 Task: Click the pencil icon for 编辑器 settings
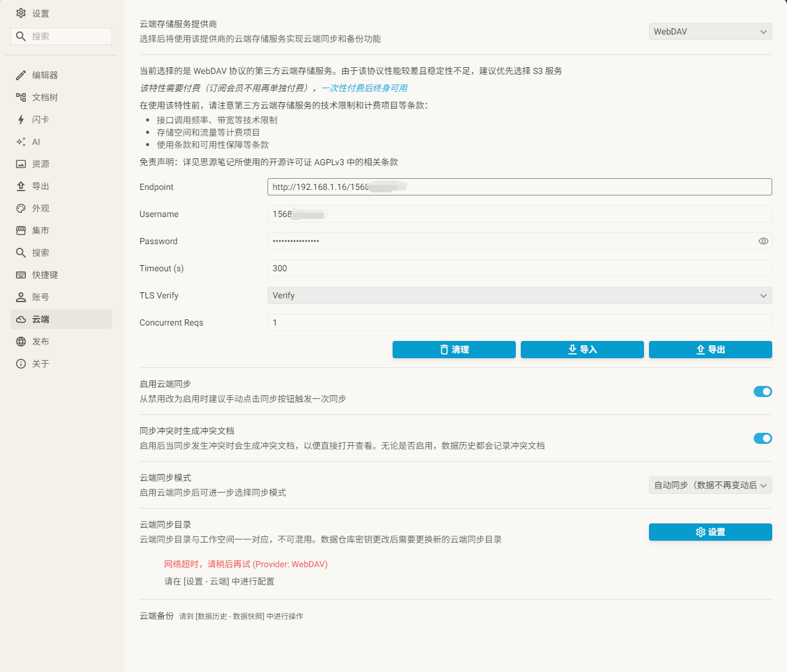tap(21, 75)
